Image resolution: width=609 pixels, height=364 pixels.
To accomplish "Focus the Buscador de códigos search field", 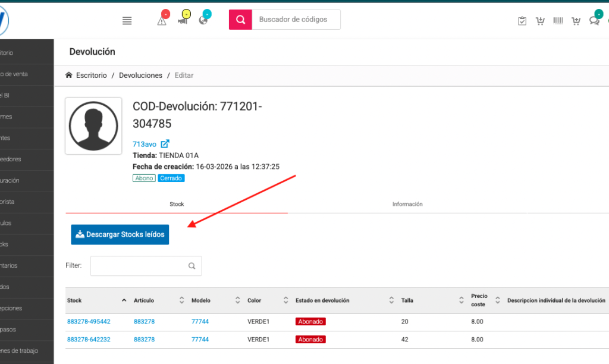I will (296, 20).
